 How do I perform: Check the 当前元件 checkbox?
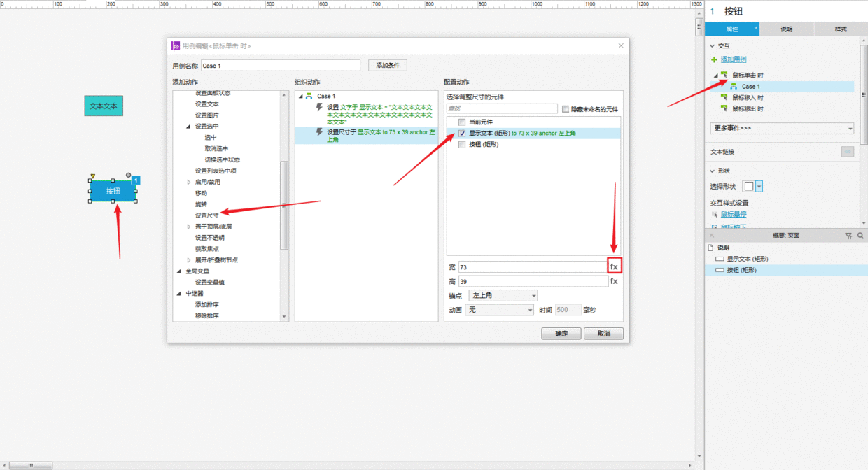coord(462,122)
